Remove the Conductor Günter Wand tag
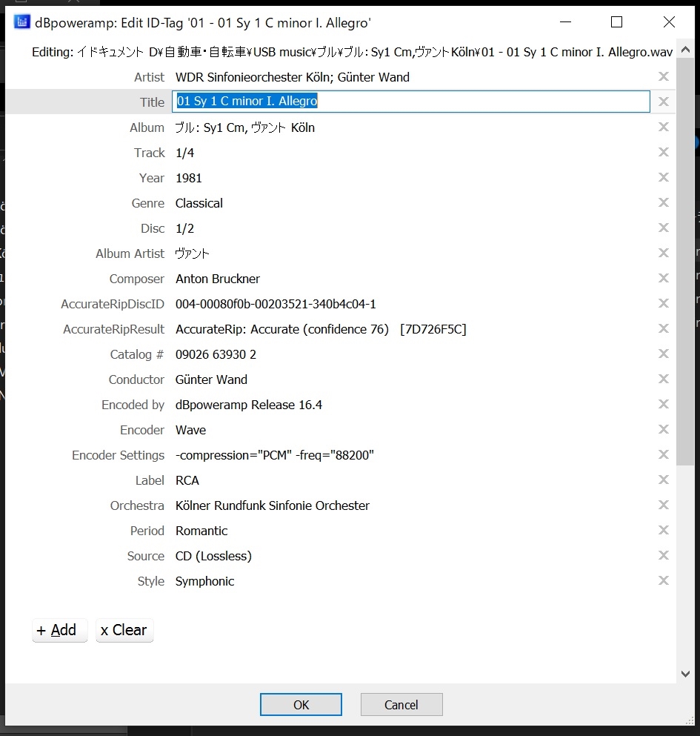Screen dimensions: 700x736 click(663, 379)
